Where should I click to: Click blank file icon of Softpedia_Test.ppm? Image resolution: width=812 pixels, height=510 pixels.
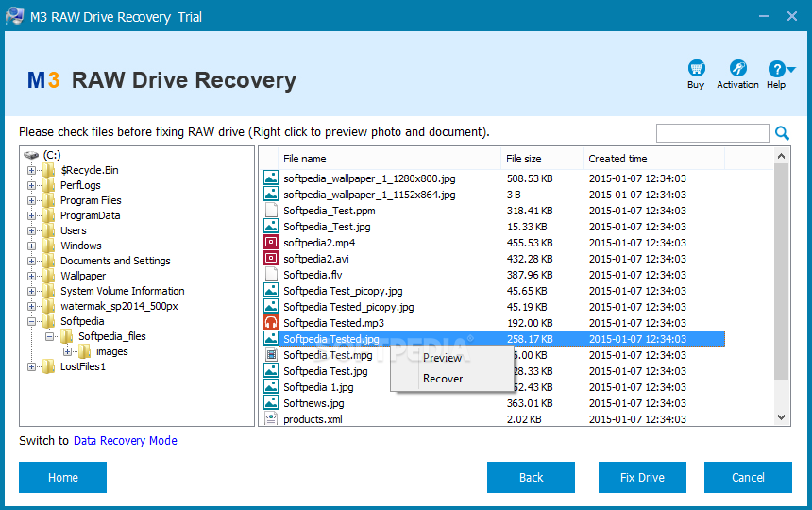point(271,211)
